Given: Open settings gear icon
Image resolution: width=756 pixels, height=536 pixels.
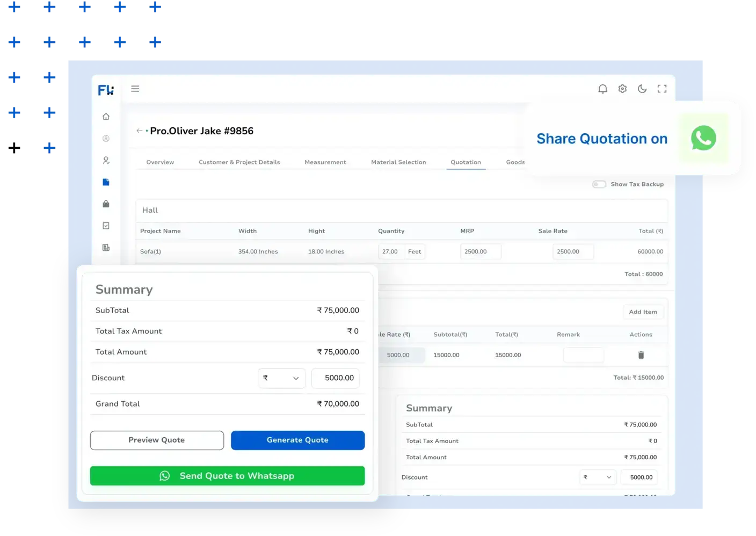Looking at the screenshot, I should point(622,89).
